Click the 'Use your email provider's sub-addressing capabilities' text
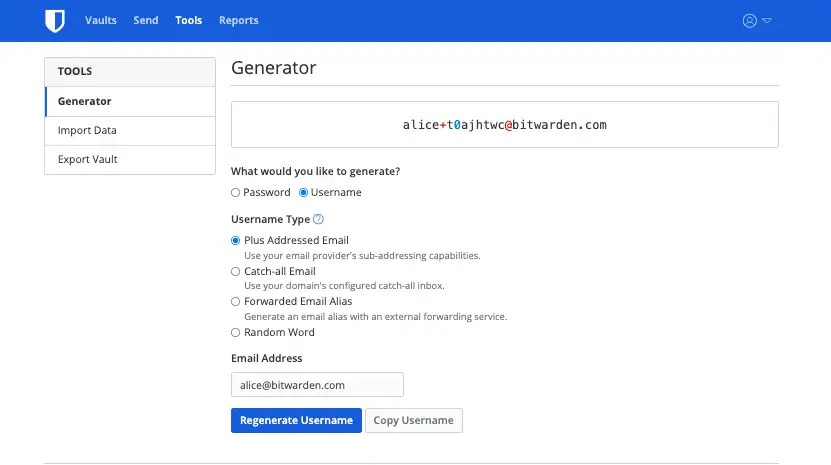Viewport: 831px width, 465px height. point(362,256)
